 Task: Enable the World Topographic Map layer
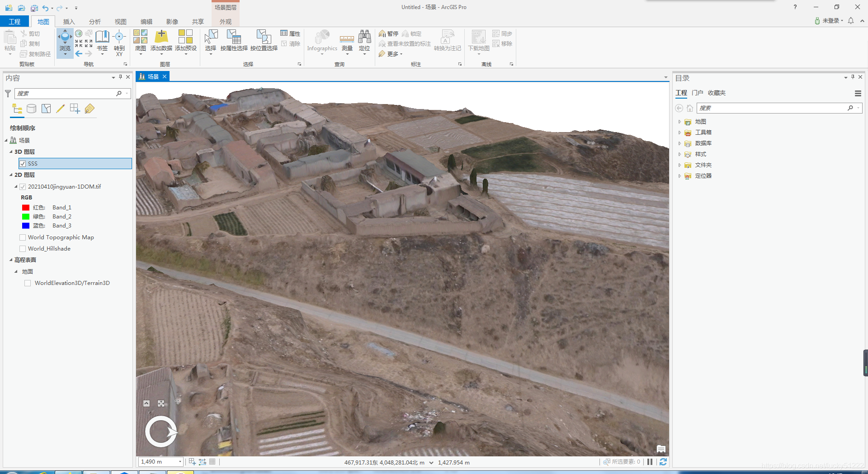(23, 237)
